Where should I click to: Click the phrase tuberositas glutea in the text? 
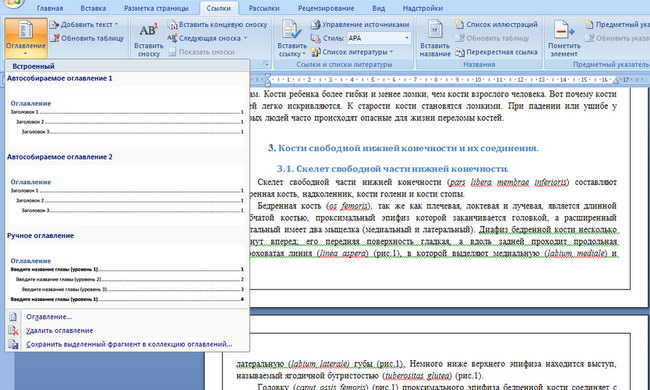418,376
